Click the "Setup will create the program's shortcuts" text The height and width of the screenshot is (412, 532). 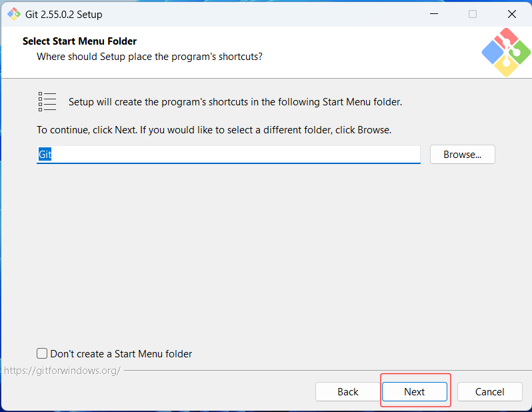[x=235, y=102]
